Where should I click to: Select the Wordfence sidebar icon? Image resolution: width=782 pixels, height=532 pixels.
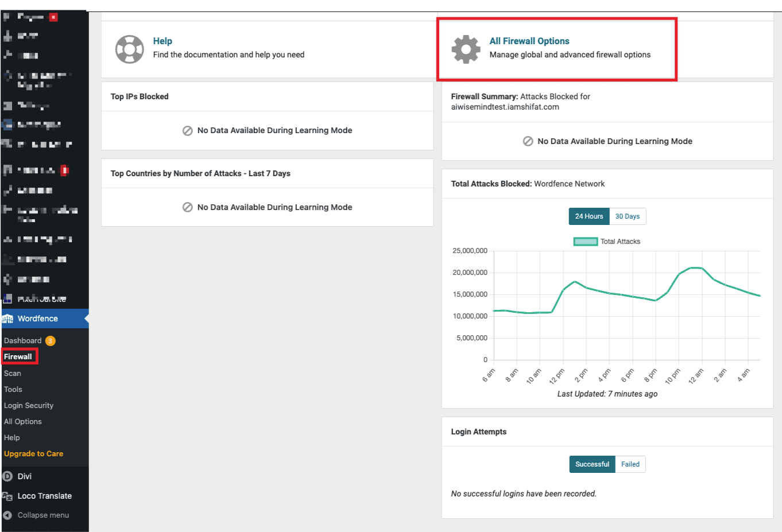click(8, 319)
